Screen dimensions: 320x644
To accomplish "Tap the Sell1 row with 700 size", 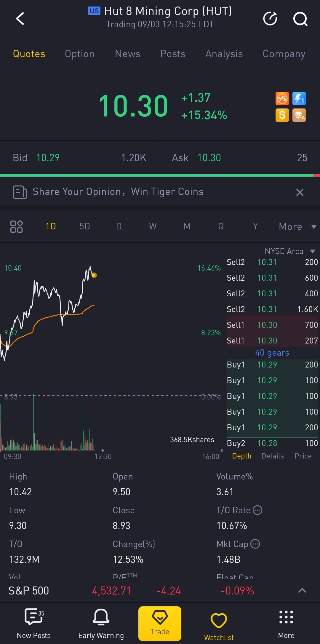I will pos(272,325).
